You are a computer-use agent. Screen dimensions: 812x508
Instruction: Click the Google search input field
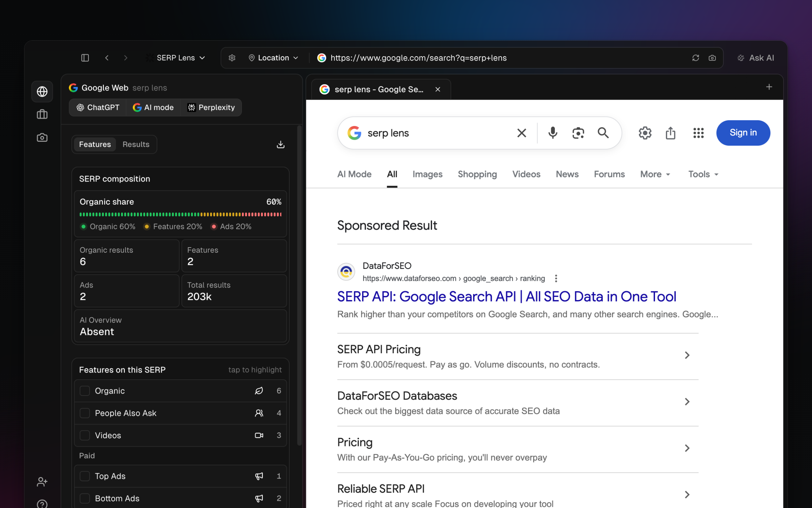(x=438, y=133)
